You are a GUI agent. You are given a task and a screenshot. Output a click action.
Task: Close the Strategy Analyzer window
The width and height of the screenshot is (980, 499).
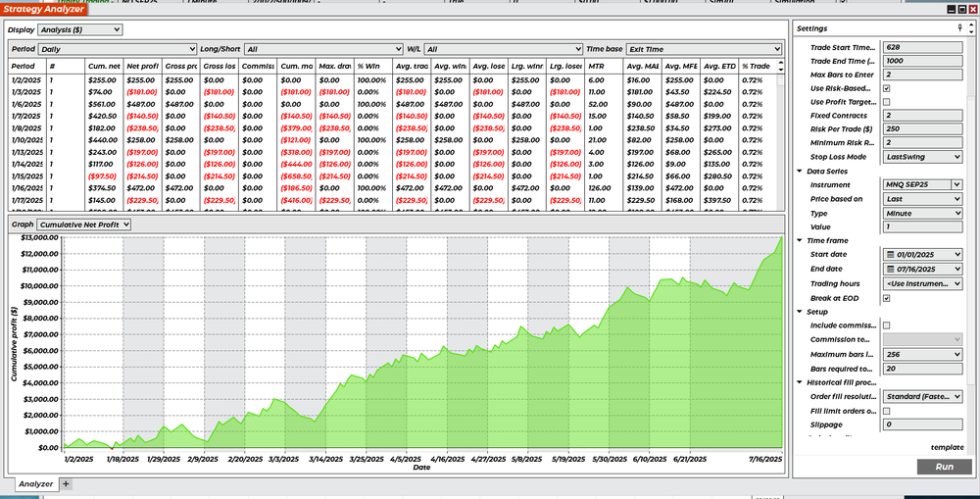click(x=972, y=10)
